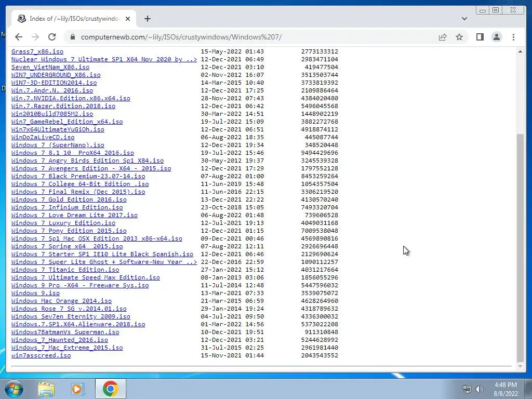Download Windows Sev7en Eternity 2009.iso
This screenshot has width=532, height=399.
click(x=71, y=317)
